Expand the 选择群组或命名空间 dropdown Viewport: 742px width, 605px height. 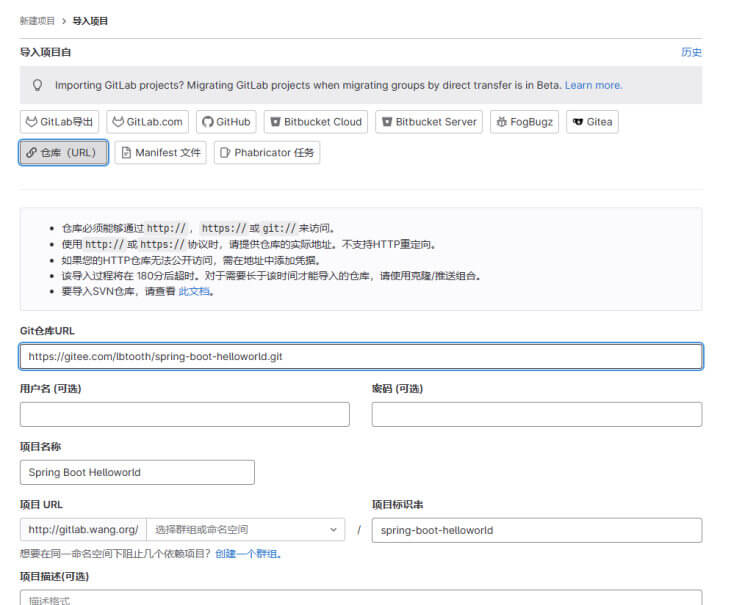pyautogui.click(x=246, y=530)
